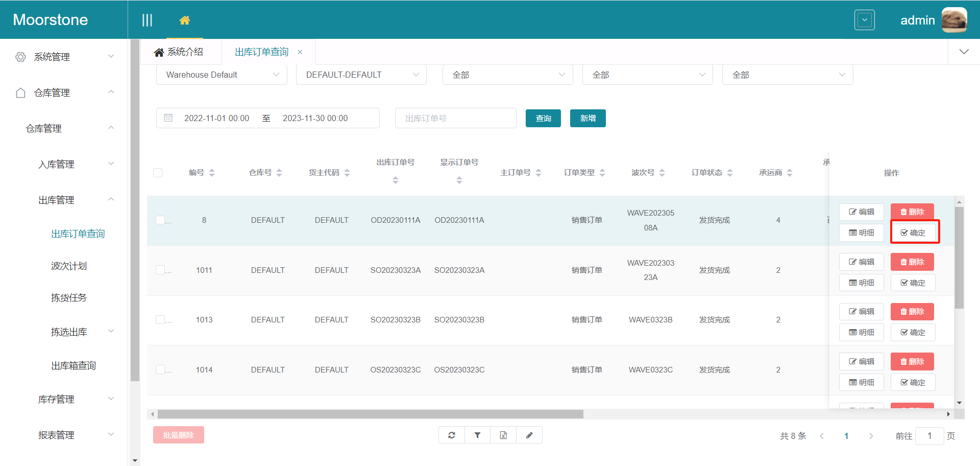Open the Warehouse Default dropdown
The width and height of the screenshot is (980, 466).
pos(222,75)
